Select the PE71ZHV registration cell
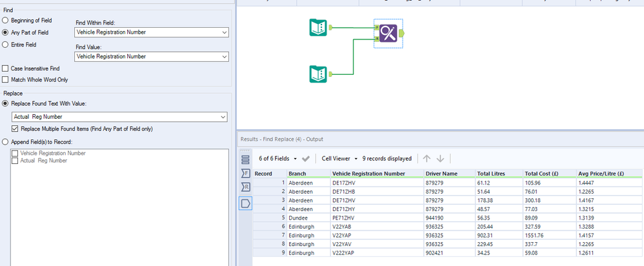The width and height of the screenshot is (644, 266). tap(377, 218)
